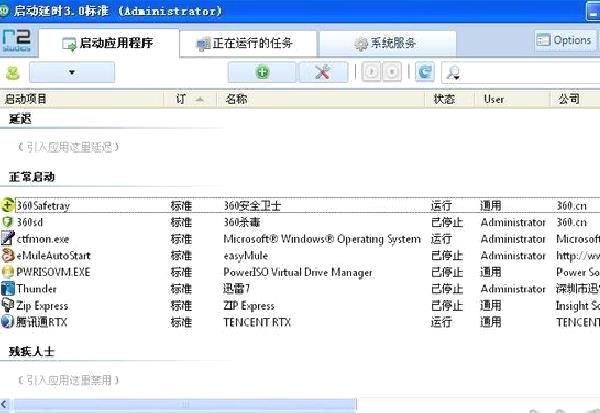Select the PWRISOVM.EXE entry
This screenshot has width=600, height=413.
(x=53, y=272)
